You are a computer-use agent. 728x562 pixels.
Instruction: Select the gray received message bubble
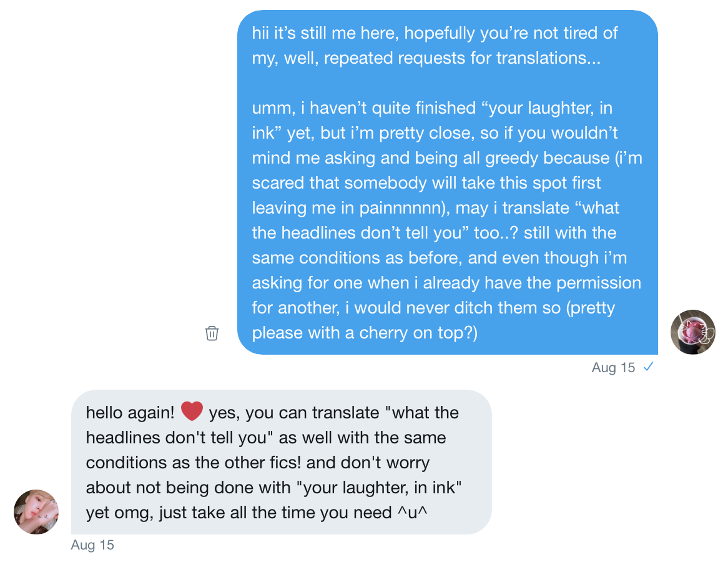coord(281,462)
